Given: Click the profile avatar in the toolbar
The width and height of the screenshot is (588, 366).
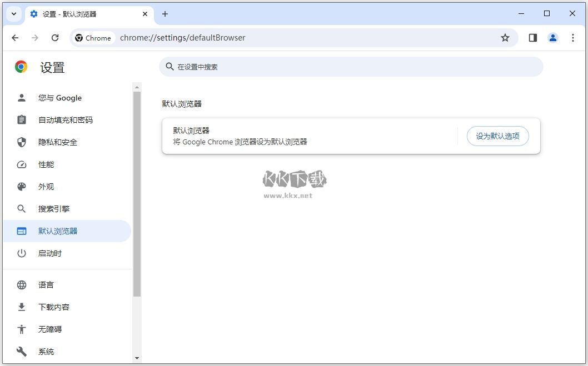Looking at the screenshot, I should coord(552,38).
